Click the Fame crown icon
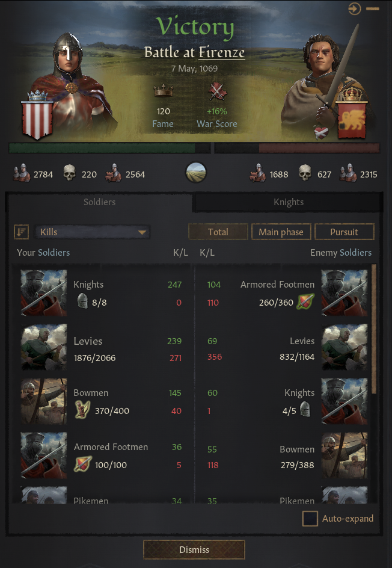Screen dimensions: 392x568 pos(164,91)
